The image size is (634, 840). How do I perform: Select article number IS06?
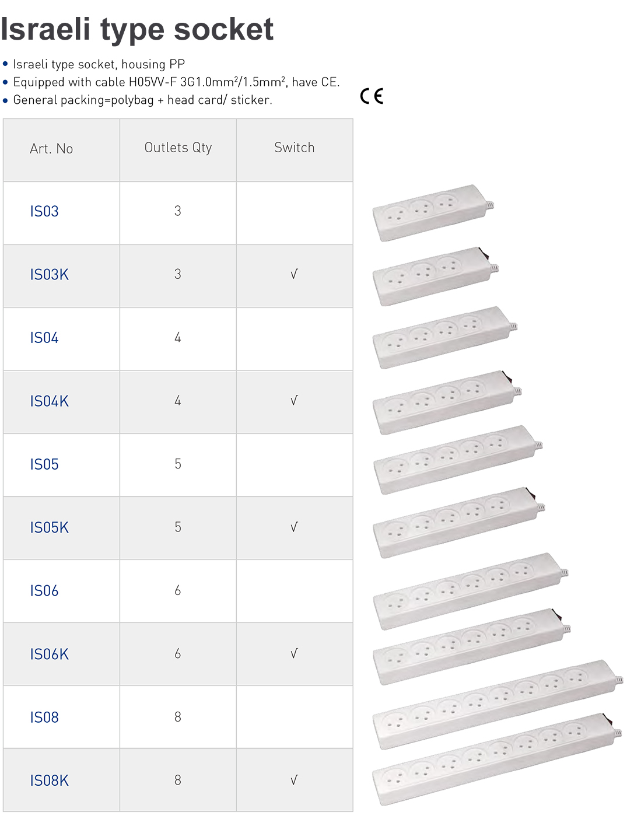click(44, 591)
